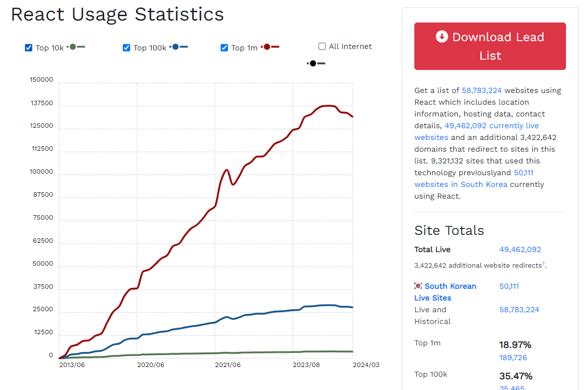Click the green Top 10k legend marker

click(x=73, y=47)
